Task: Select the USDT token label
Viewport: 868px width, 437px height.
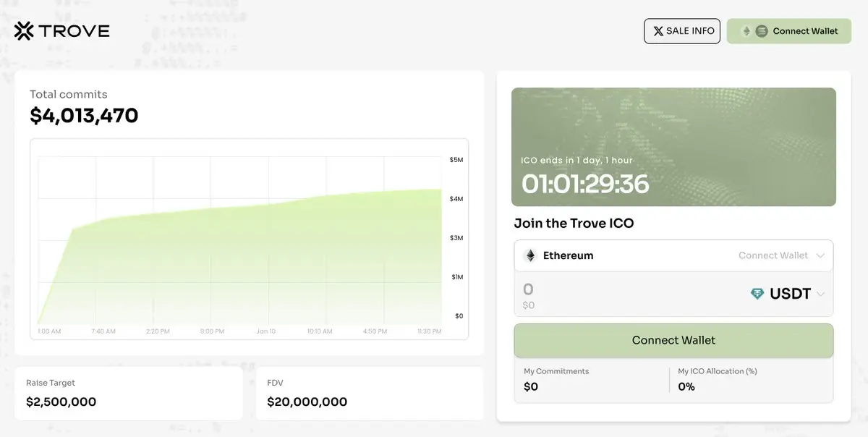Action: [x=790, y=294]
